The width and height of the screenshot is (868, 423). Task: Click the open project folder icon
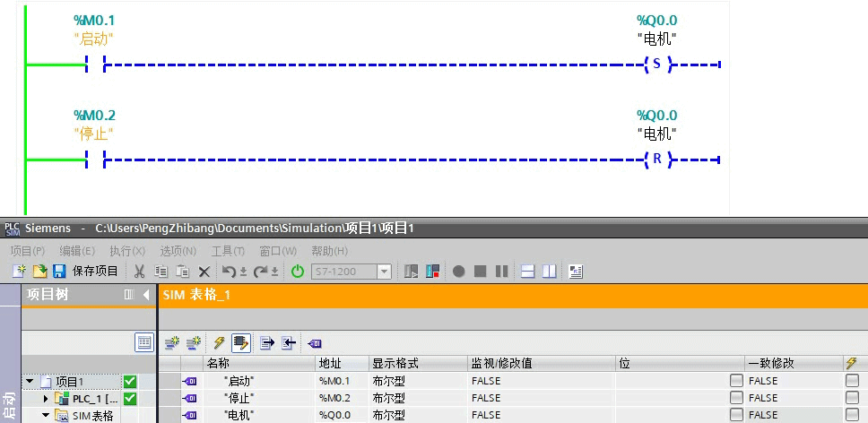point(39,272)
